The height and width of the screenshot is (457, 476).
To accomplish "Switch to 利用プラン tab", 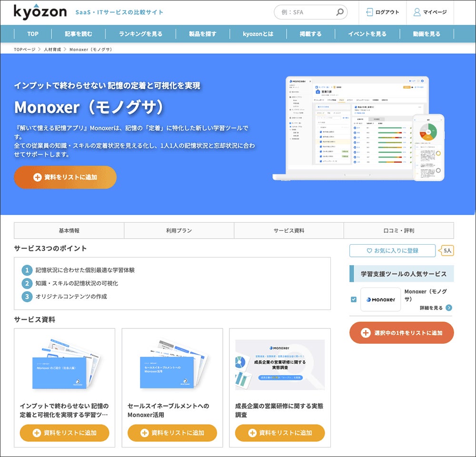I will (x=179, y=231).
